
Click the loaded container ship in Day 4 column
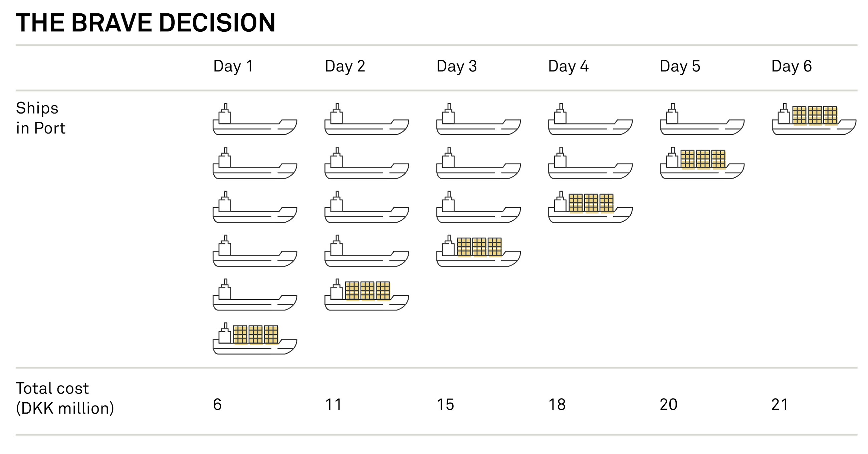[x=590, y=207]
